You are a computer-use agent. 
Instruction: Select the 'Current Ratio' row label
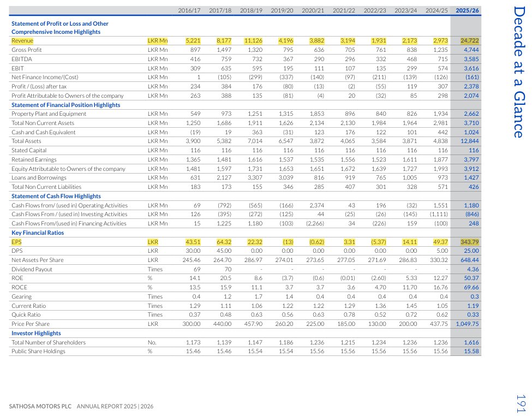click(28, 306)
